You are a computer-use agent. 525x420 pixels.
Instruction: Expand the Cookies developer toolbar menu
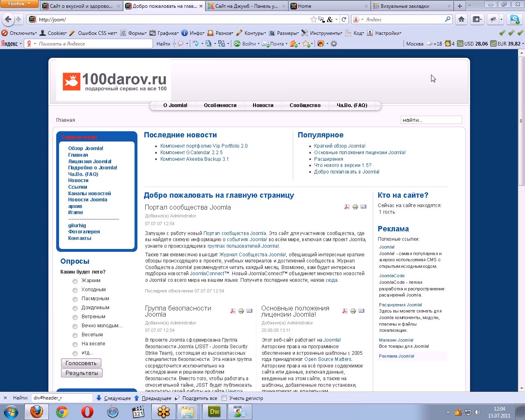53,33
